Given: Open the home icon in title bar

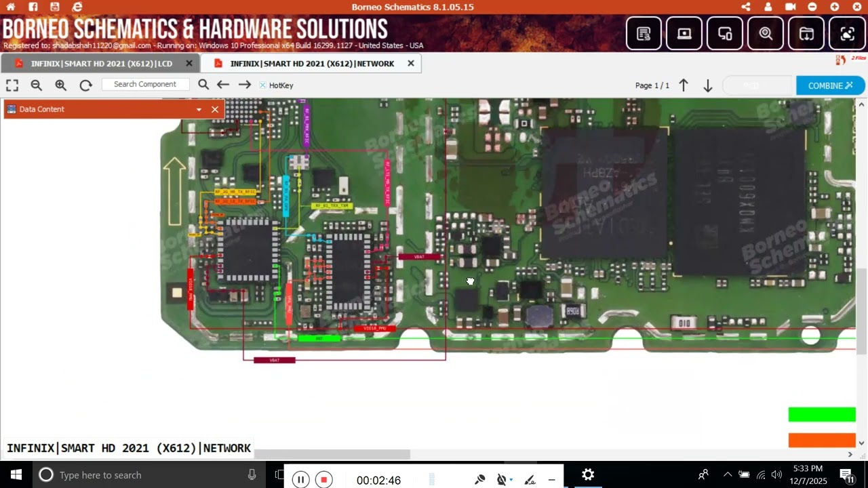Looking at the screenshot, I should pos(10,7).
